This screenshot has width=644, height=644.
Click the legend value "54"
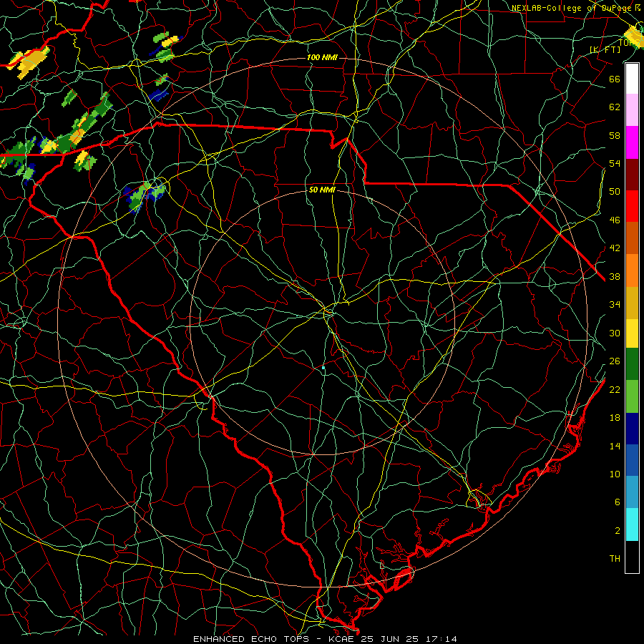click(x=615, y=163)
